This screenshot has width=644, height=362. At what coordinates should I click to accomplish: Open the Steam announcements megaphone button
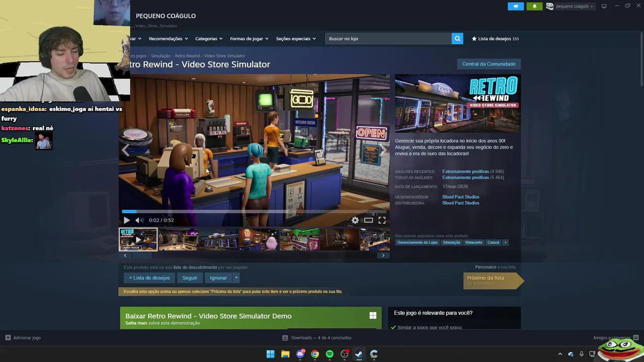(516, 6)
